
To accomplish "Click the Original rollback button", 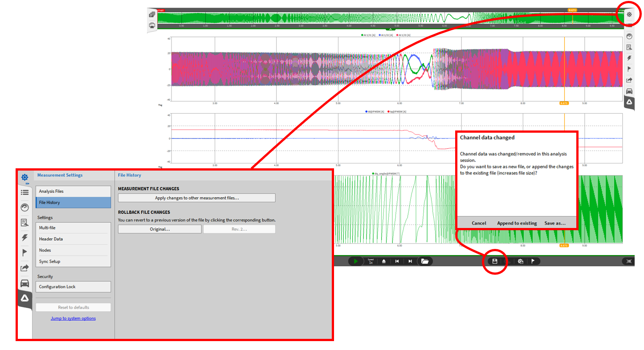I will tap(159, 229).
